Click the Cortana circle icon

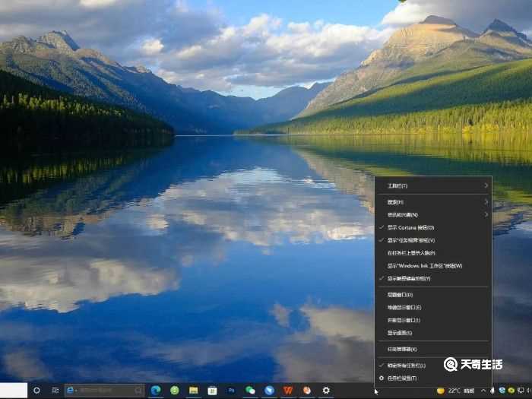[36, 390]
